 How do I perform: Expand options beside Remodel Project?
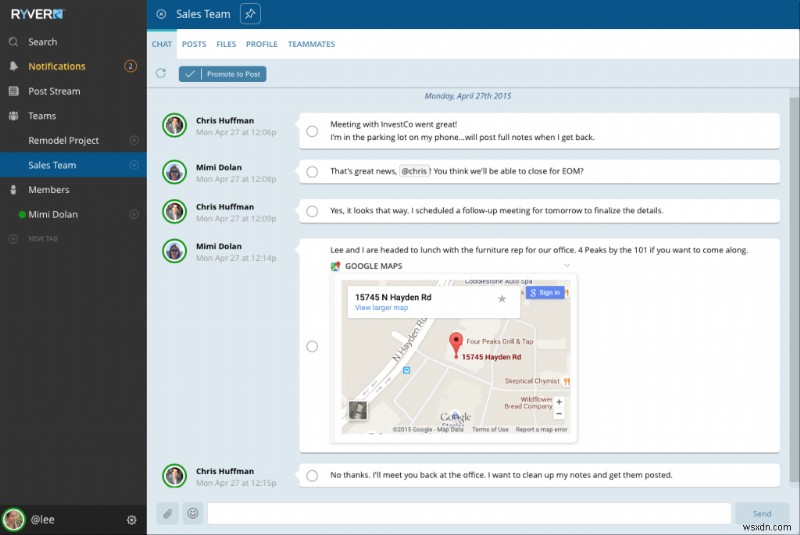[x=134, y=140]
